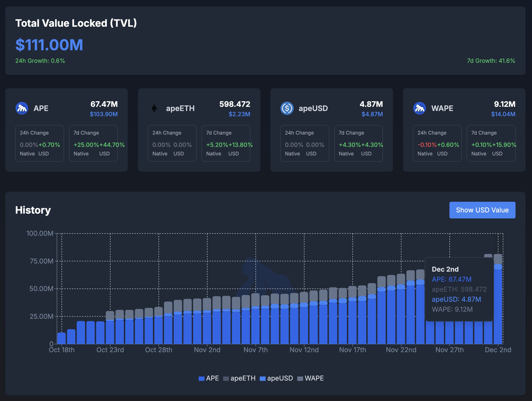The image size is (532, 401).
Task: Click the 7d Growth 41.6% label
Action: (x=491, y=61)
